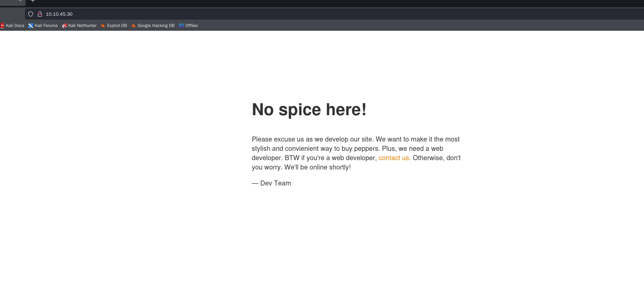The image size is (644, 294).
Task: Click the "— Dev Team" signature text
Action: (x=271, y=183)
